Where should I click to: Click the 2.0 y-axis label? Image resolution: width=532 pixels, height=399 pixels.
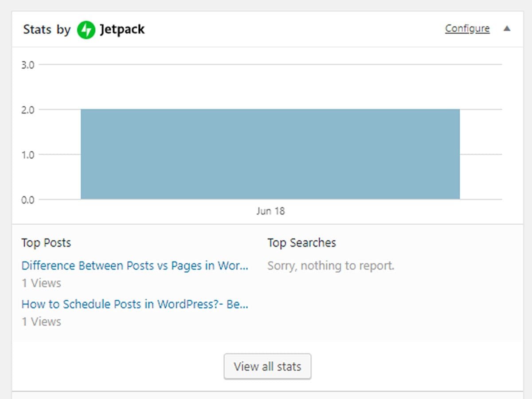point(27,110)
